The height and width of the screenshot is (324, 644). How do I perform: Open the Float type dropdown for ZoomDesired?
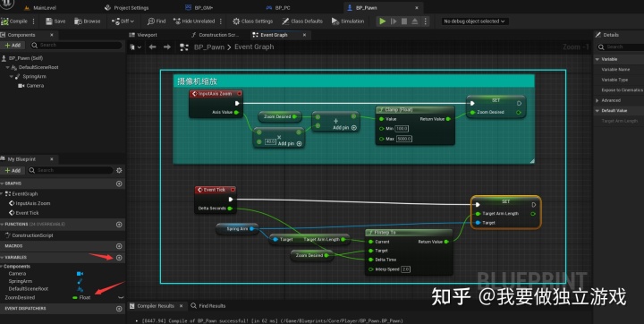(x=81, y=298)
